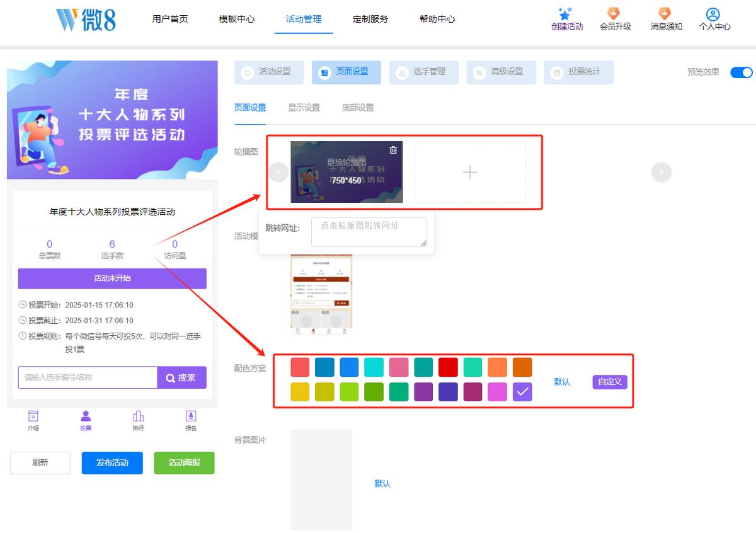The height and width of the screenshot is (533, 756).
Task: Toggle the 预览效果 switch
Action: point(741,72)
